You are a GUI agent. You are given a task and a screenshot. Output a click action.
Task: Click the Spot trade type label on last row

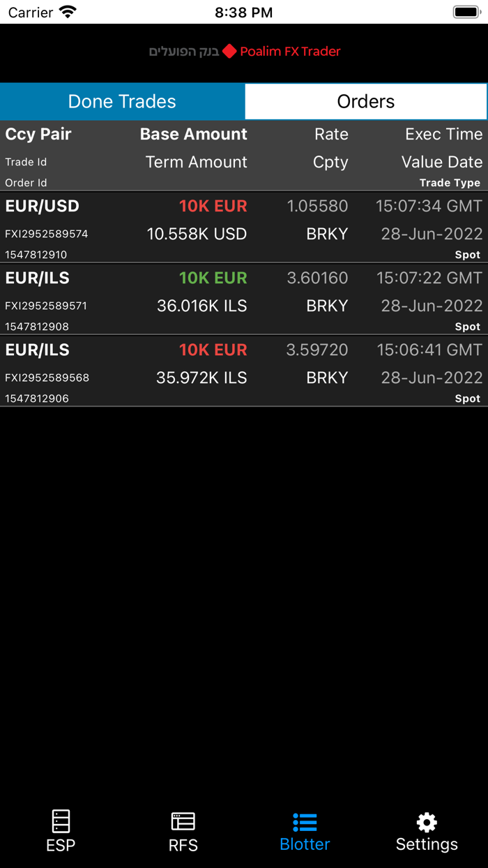pos(468,398)
